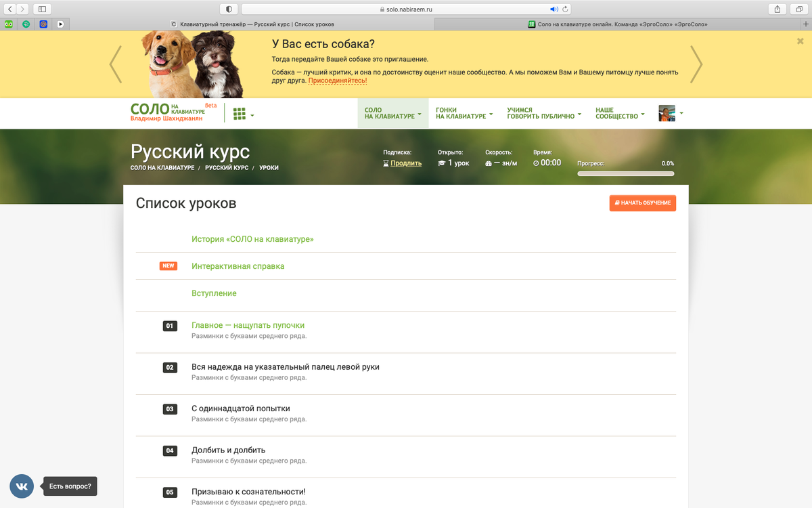This screenshot has width=812, height=508.
Task: Click the 0.0% progress value
Action: (667, 163)
